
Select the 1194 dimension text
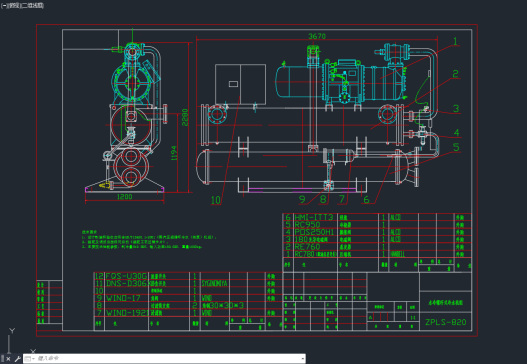pos(174,153)
